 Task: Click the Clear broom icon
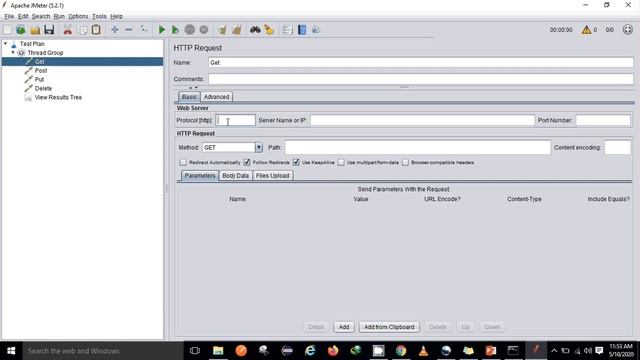222,30
